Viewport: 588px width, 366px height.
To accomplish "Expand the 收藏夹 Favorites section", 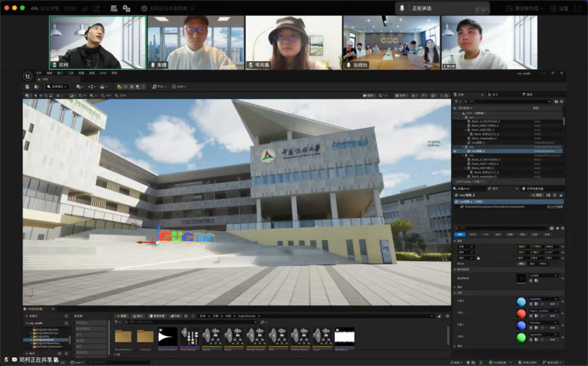I will point(27,316).
